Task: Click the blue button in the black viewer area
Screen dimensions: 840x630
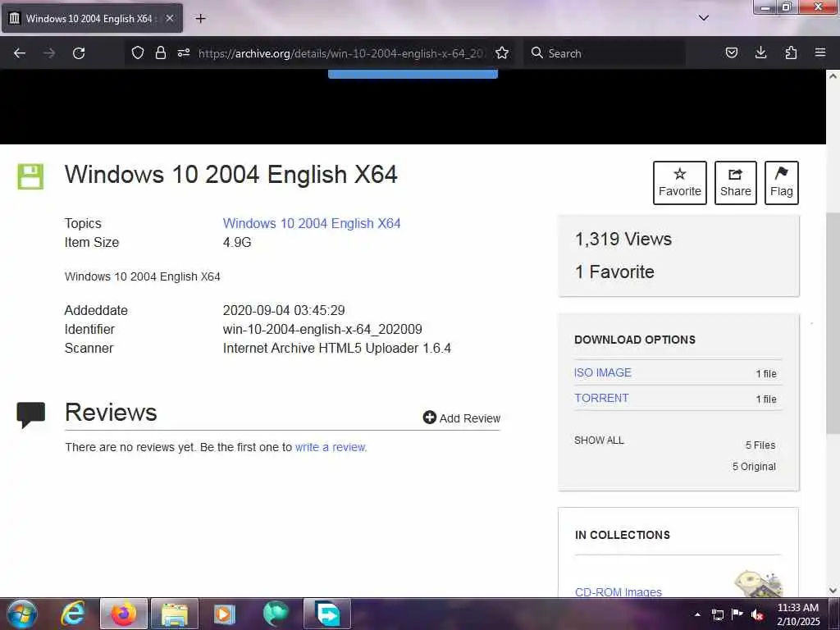Action: coord(413,74)
